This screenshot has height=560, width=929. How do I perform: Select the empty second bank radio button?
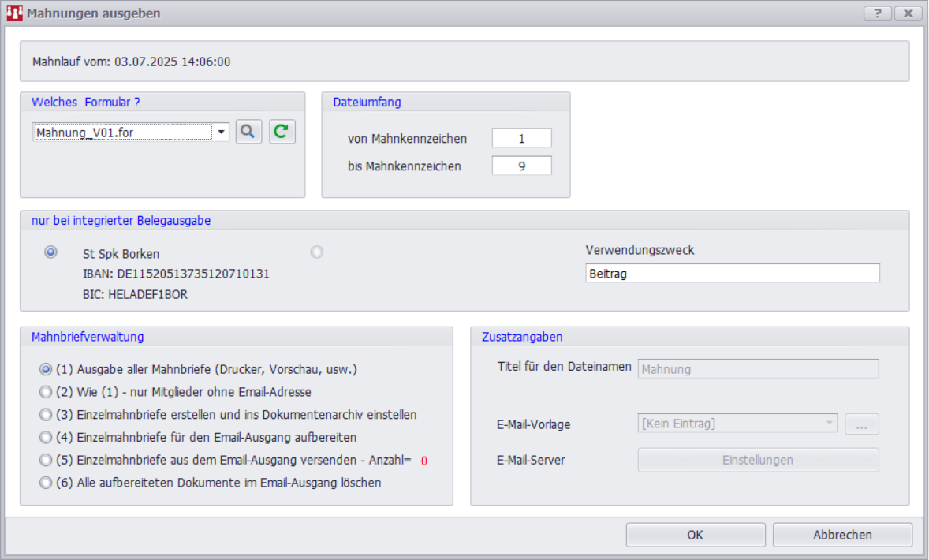[317, 252]
